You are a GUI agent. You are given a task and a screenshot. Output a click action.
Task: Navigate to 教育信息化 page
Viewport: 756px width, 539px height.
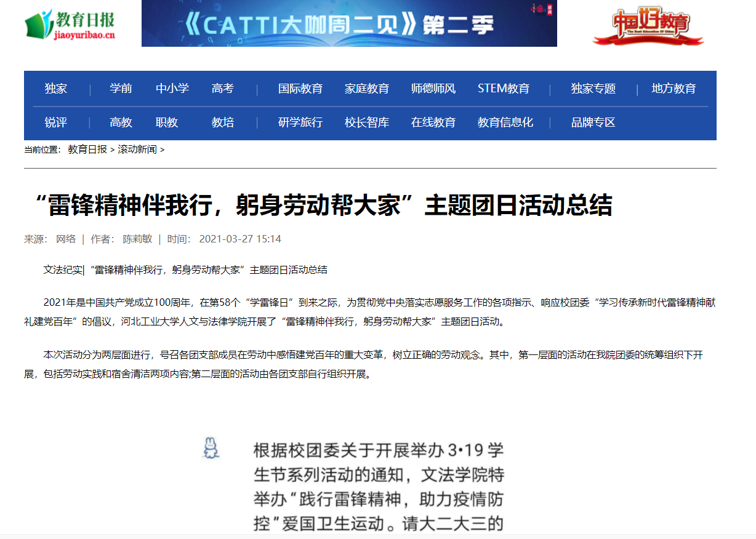(x=505, y=122)
